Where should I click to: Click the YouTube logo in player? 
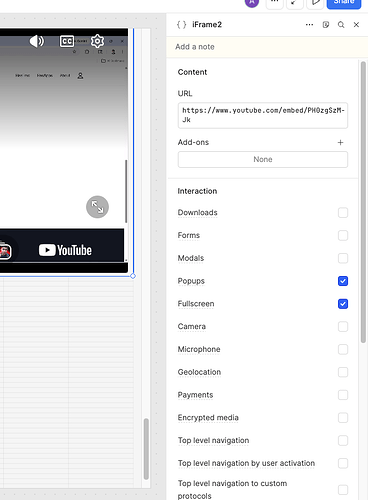pyautogui.click(x=65, y=250)
